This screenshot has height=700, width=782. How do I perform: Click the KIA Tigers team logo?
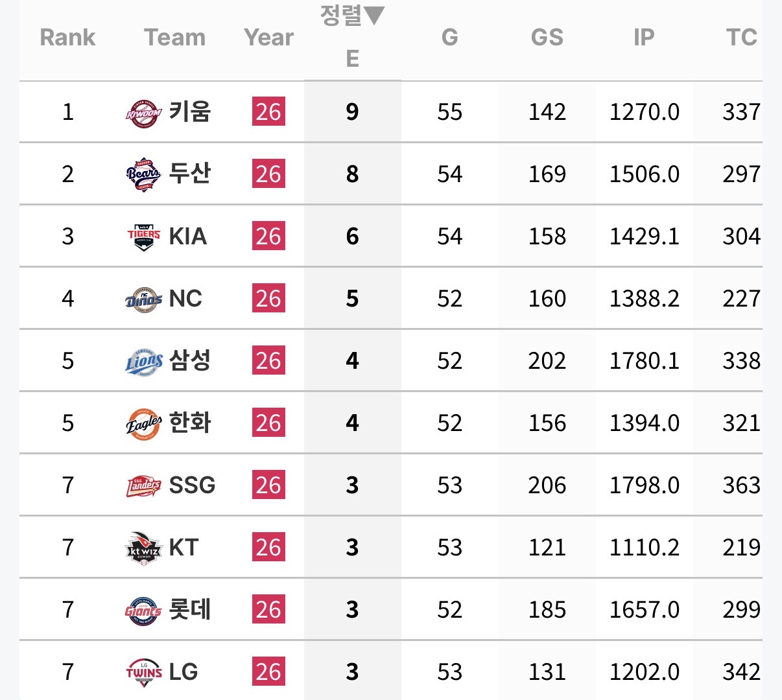pos(143,237)
